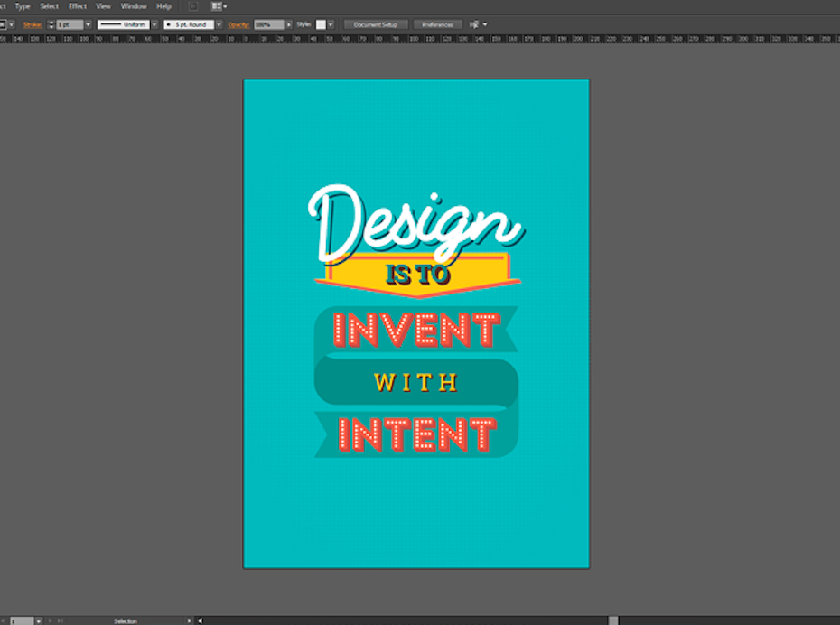Open the Type menu
Image resolution: width=840 pixels, height=625 pixels.
click(23, 6)
